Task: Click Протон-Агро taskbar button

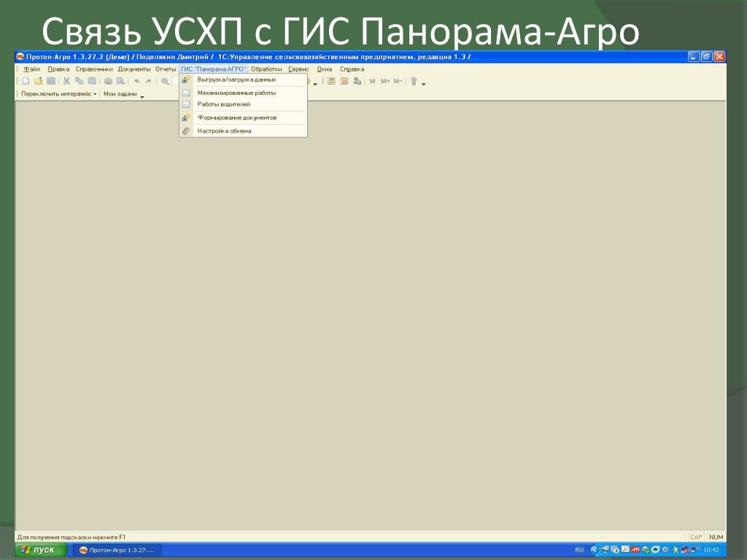Action: [x=117, y=551]
